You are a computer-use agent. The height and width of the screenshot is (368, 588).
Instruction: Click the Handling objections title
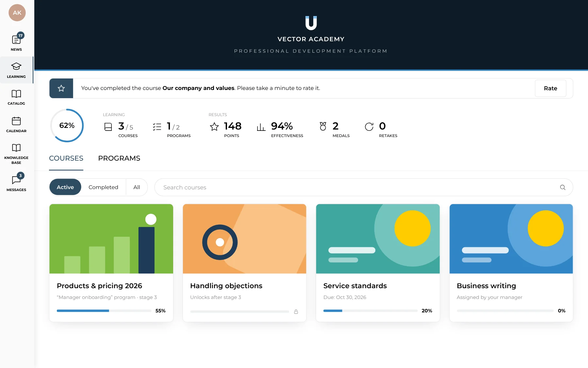(226, 286)
